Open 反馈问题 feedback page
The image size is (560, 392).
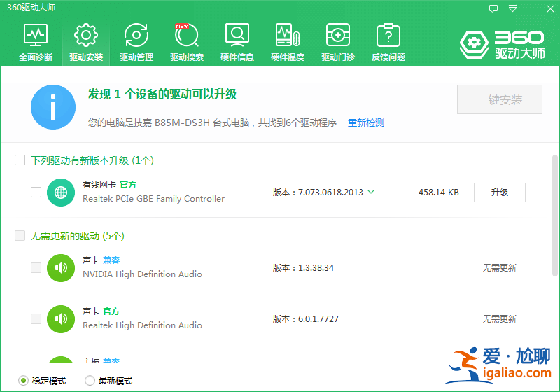coord(388,42)
